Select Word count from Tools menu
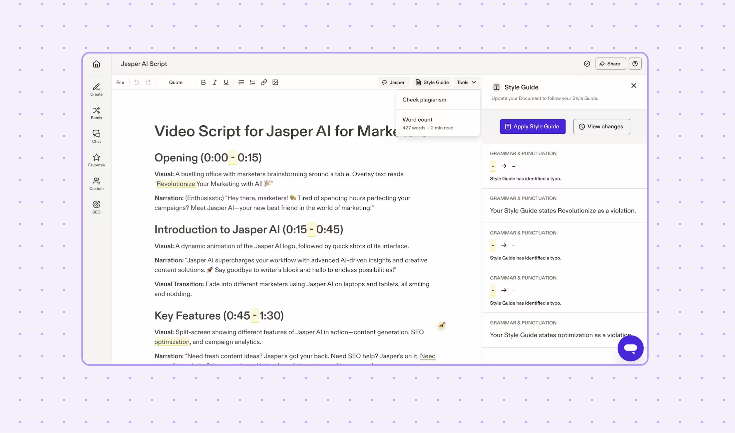 point(438,123)
